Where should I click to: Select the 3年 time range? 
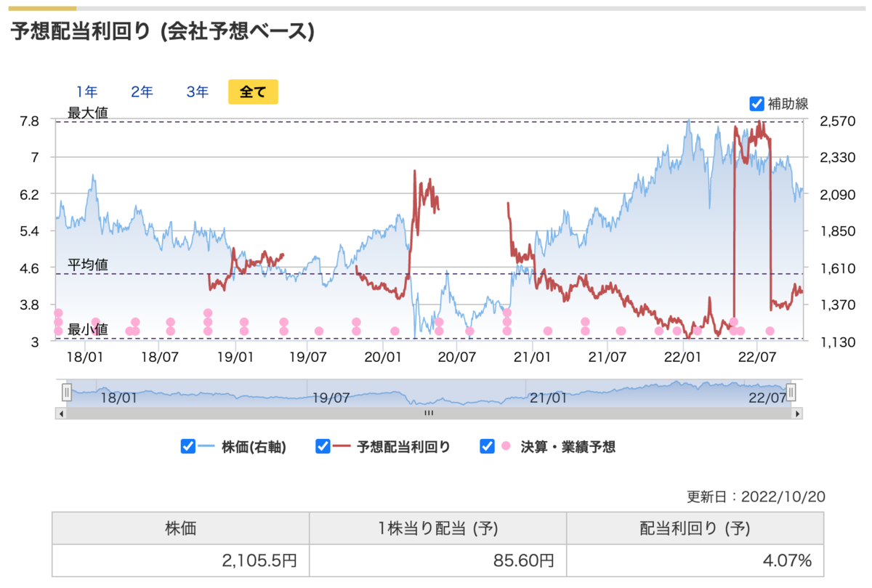tap(198, 92)
